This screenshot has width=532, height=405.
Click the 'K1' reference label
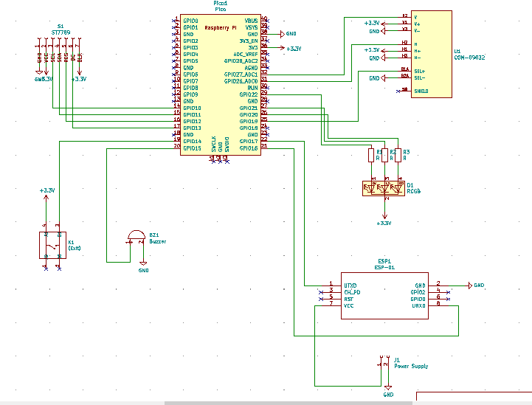click(x=71, y=242)
